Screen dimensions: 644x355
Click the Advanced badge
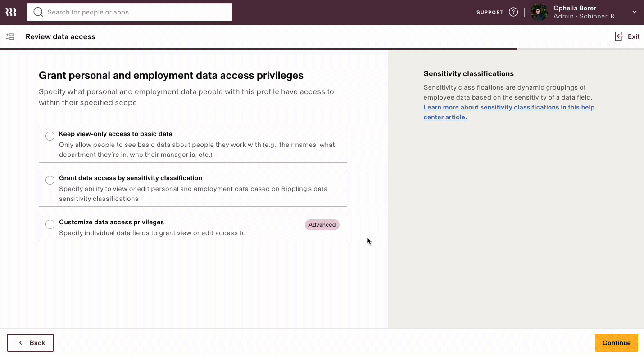(x=322, y=225)
